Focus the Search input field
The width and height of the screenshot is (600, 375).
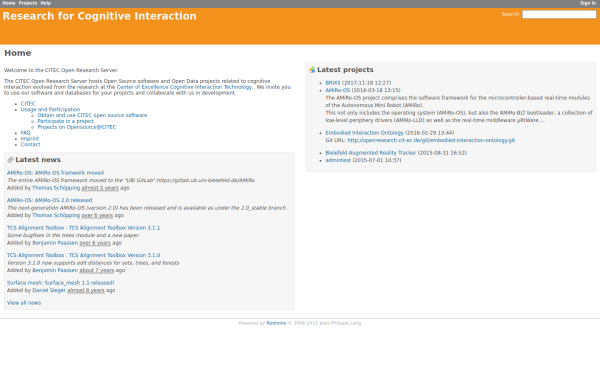click(559, 14)
